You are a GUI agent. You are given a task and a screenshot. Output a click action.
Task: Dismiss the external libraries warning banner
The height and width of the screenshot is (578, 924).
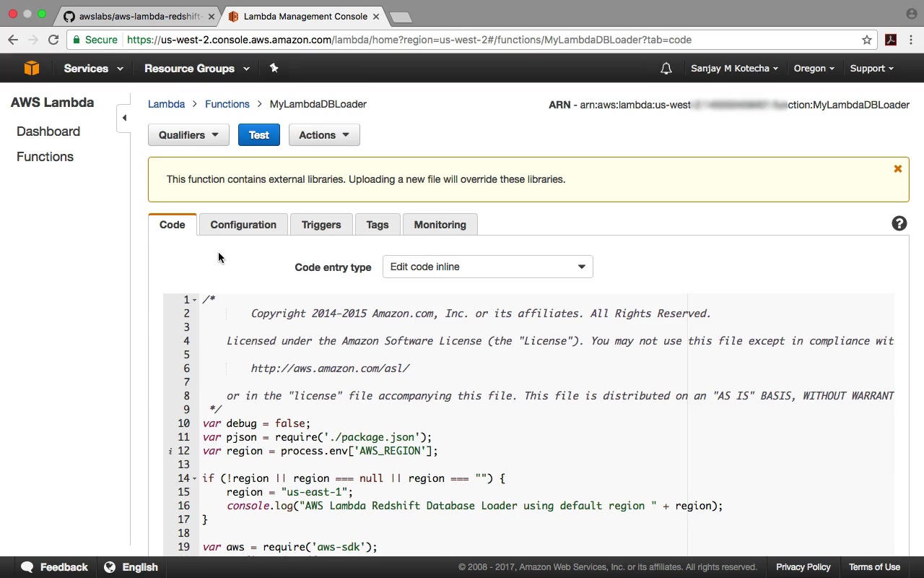(897, 169)
